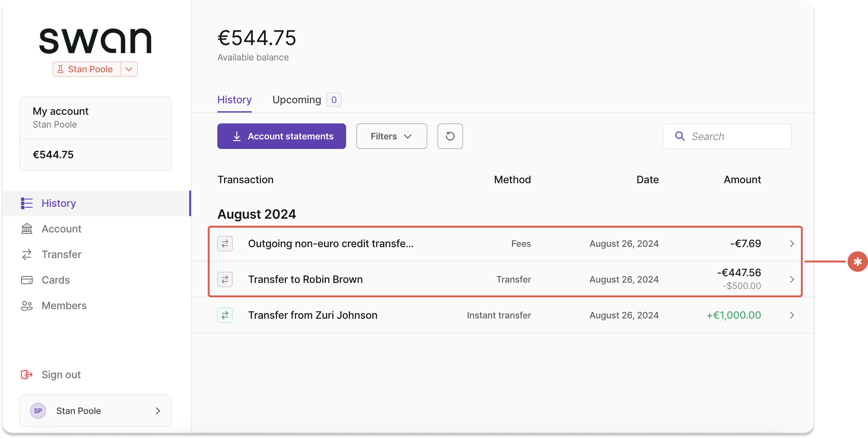This screenshot has width=868, height=438.
Task: Click the red asterisk annotation marker
Action: tap(857, 261)
